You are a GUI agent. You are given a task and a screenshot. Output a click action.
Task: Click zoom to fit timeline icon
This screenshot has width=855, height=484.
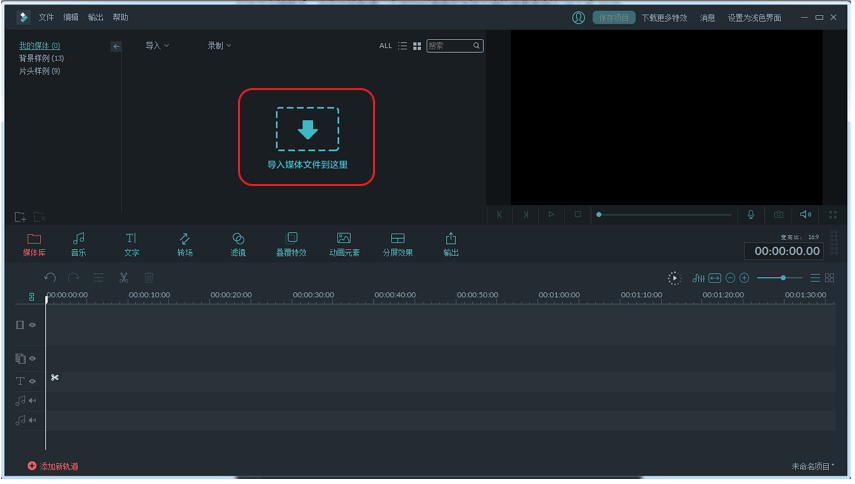(715, 278)
